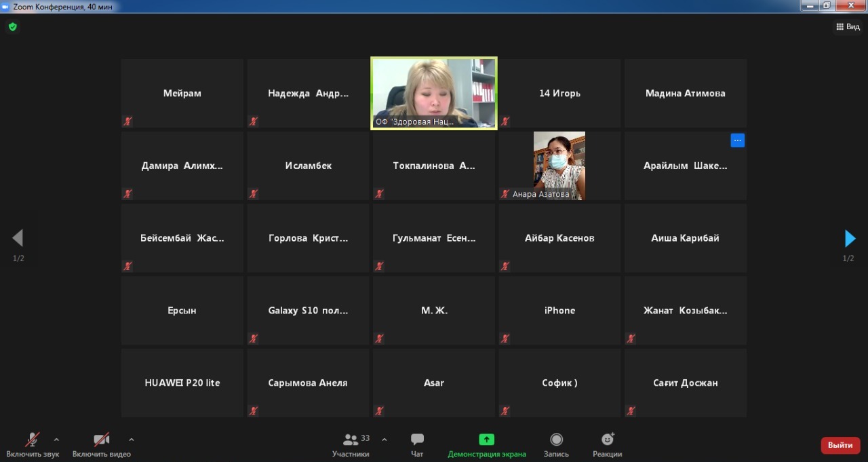
Task: Unmute with Включить звук microphone button
Action: point(33,444)
